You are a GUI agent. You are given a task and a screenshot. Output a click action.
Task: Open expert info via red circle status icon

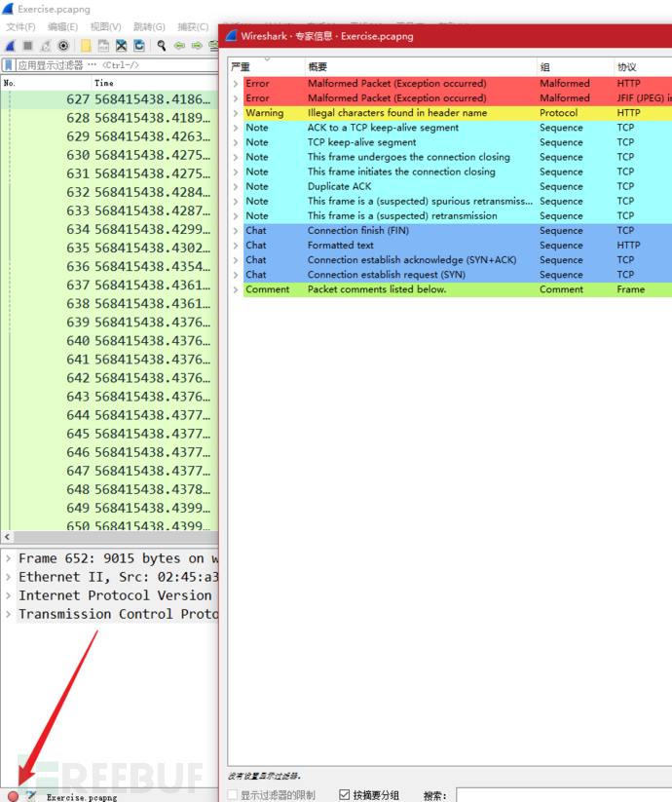[14, 796]
